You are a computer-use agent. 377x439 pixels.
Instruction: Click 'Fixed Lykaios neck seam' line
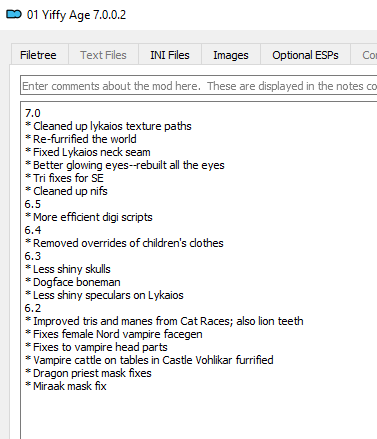point(88,152)
